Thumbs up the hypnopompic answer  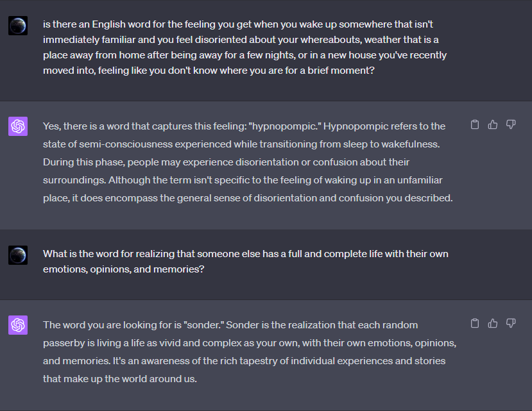click(493, 124)
